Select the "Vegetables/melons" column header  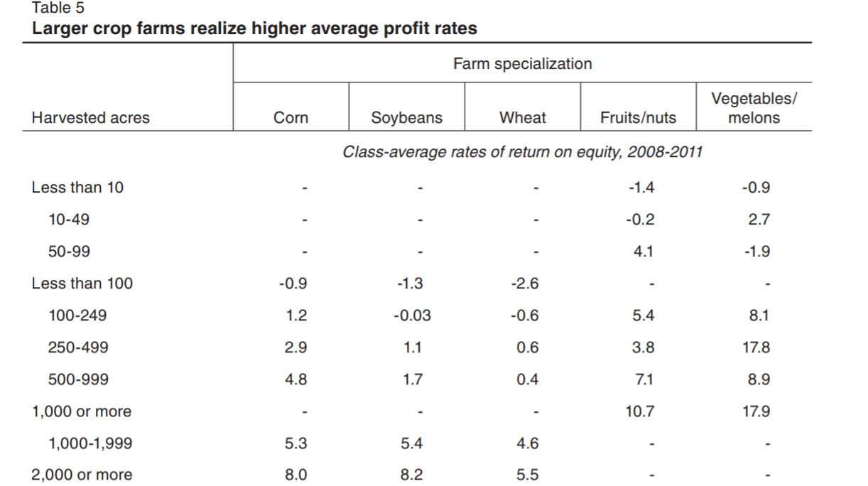pos(754,108)
